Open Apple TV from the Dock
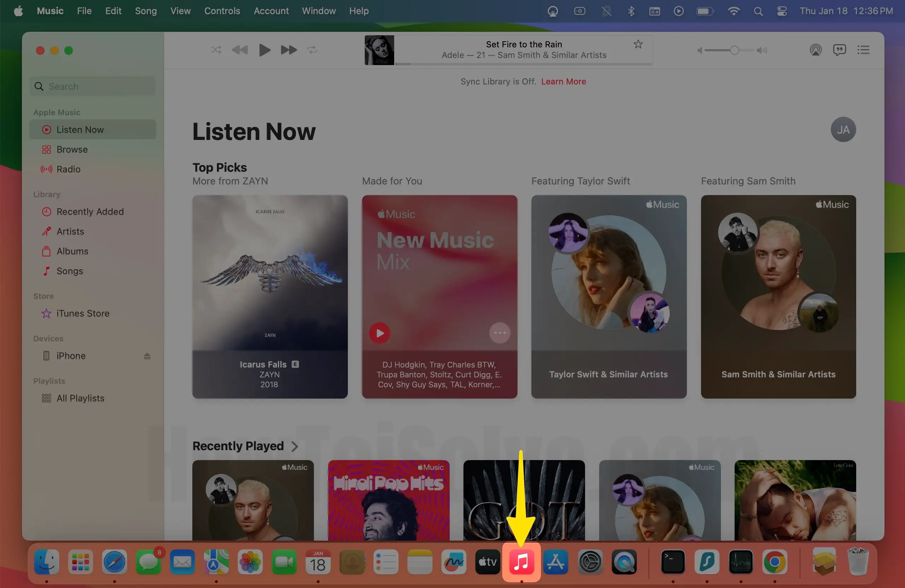 487,561
